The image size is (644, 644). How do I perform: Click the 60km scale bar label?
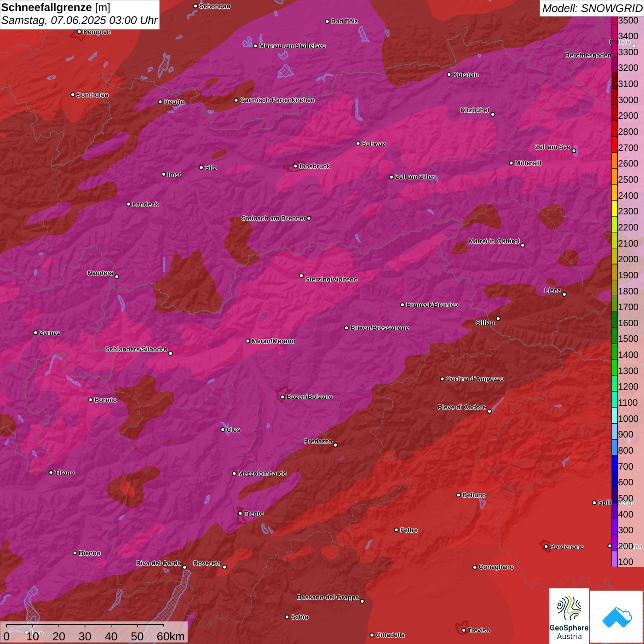pos(171,636)
